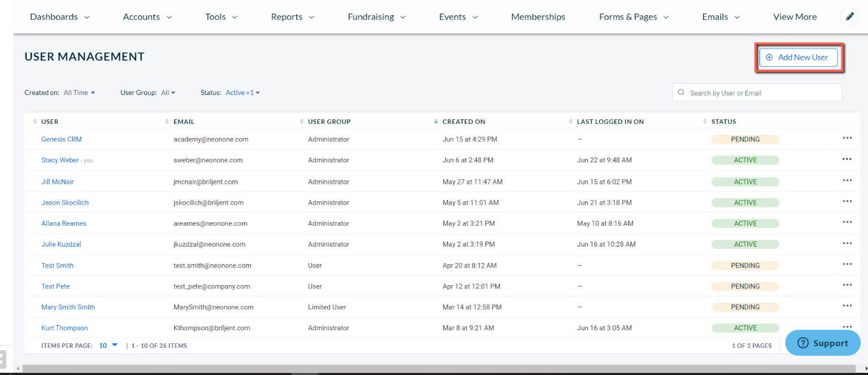Open Stacy Weber user link

click(60, 160)
